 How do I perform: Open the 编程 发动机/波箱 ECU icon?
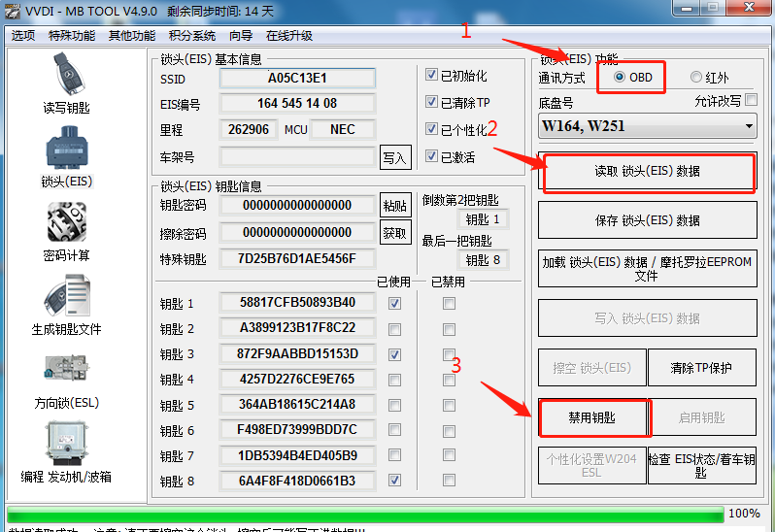pos(66,443)
